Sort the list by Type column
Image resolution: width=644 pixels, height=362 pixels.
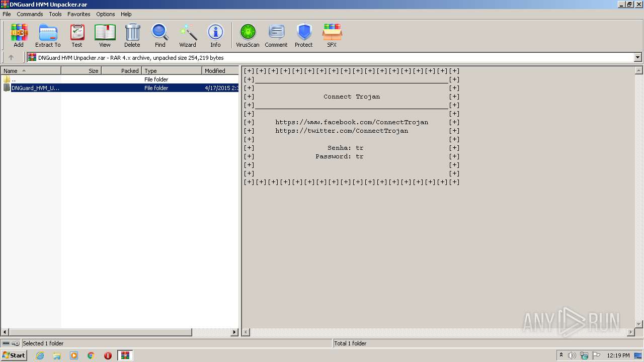[172, 71]
